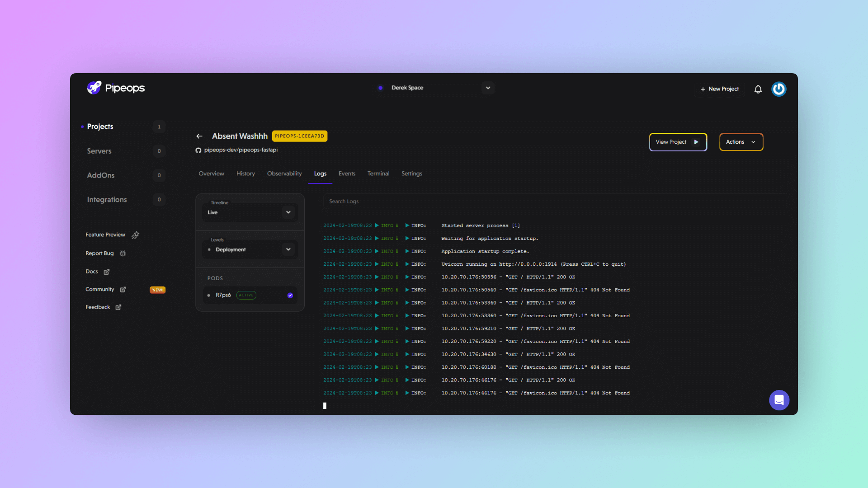Image resolution: width=868 pixels, height=488 pixels.
Task: Enable the R7ps6 pod selection checkmark
Action: tap(290, 295)
